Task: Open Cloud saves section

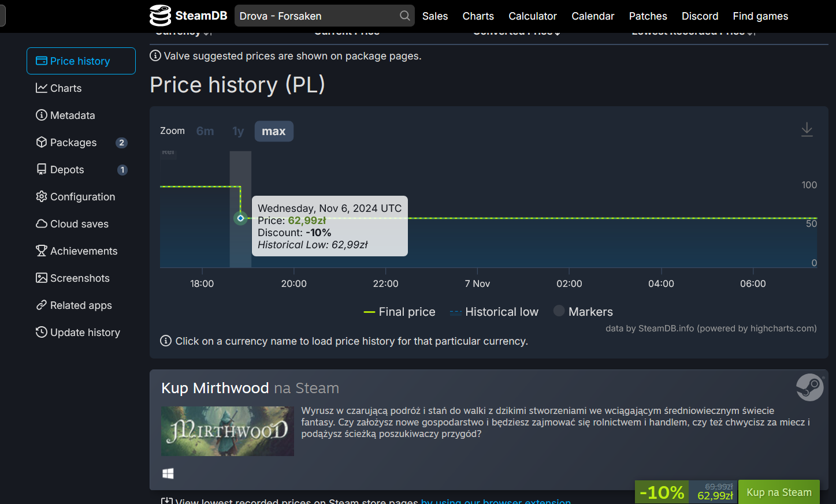Action: (79, 224)
